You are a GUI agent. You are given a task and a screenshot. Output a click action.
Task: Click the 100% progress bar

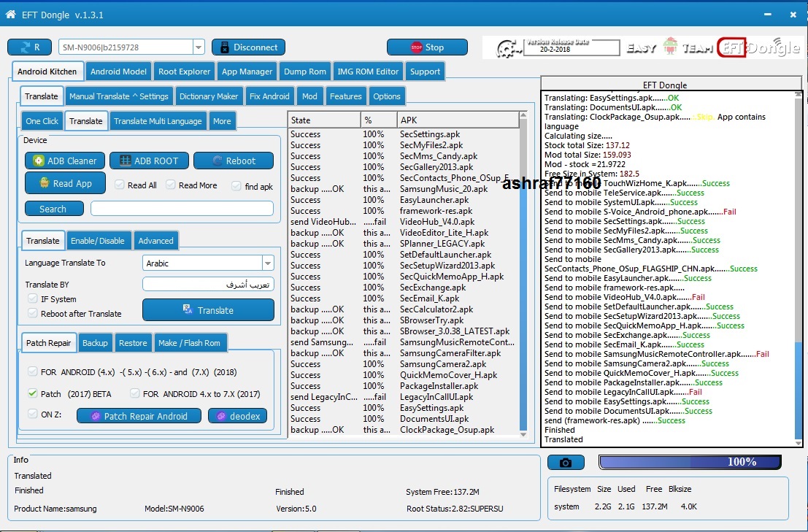tap(690, 462)
